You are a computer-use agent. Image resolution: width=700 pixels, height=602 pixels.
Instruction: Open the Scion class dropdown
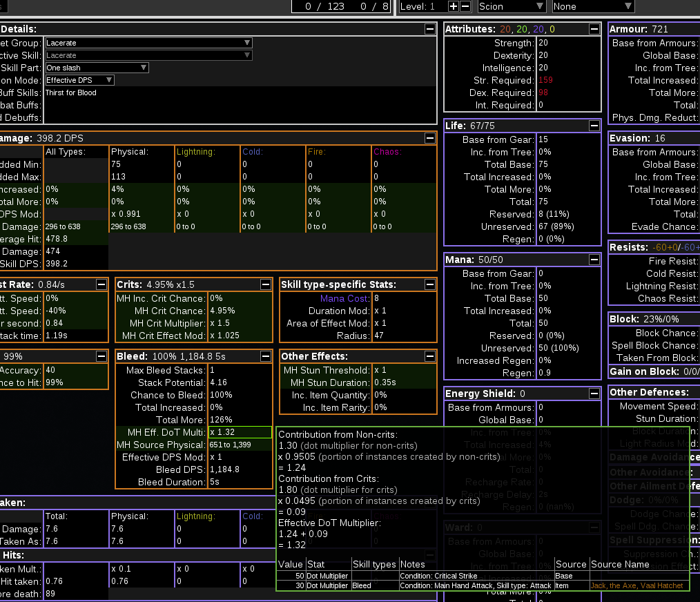(x=512, y=6)
